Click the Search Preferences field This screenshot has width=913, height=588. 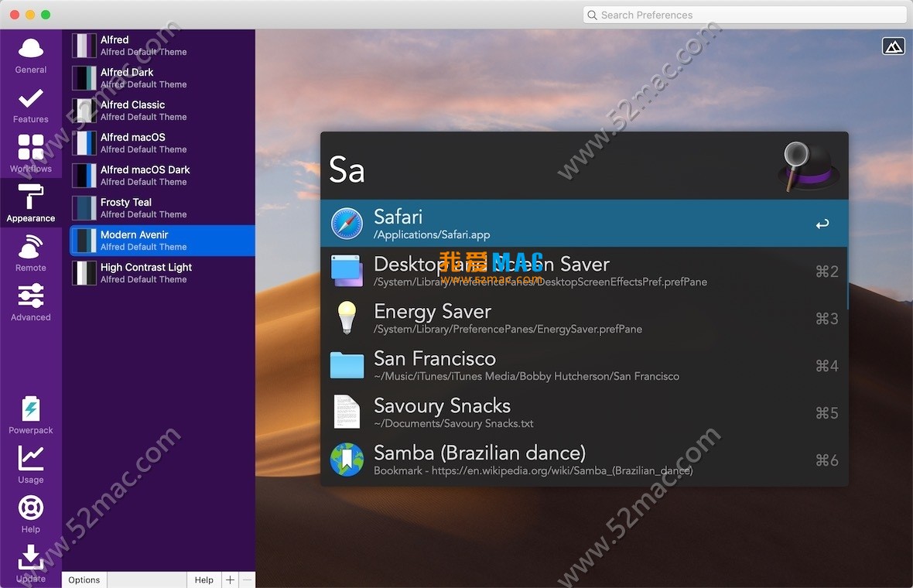pos(745,15)
